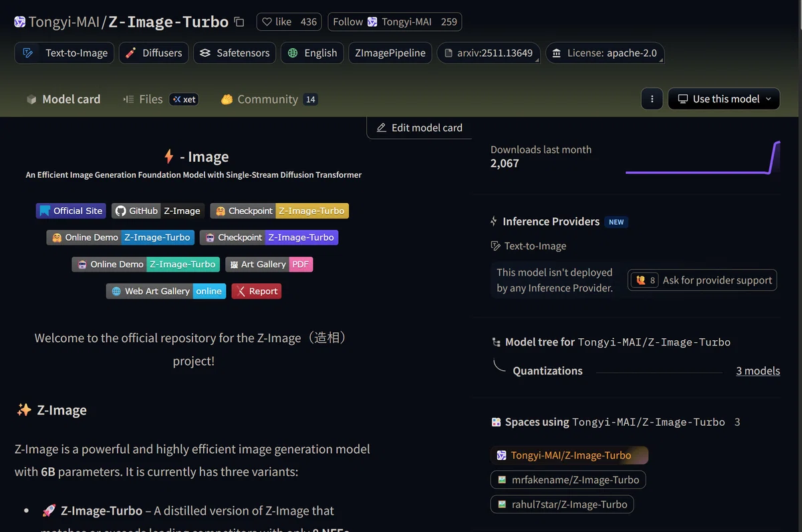Screen dimensions: 802x532
Task: Click the Quantizations label in model tree
Action: click(547, 371)
